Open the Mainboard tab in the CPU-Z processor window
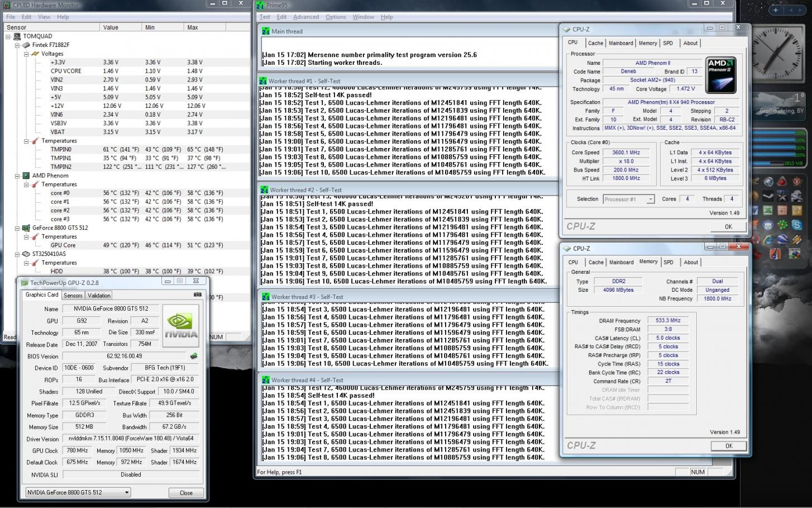 621,43
